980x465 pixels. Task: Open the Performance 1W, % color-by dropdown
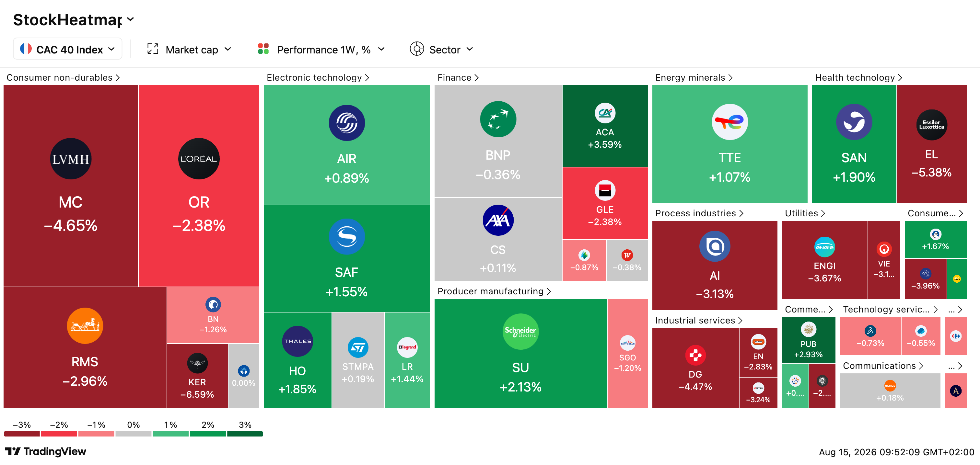coord(321,50)
